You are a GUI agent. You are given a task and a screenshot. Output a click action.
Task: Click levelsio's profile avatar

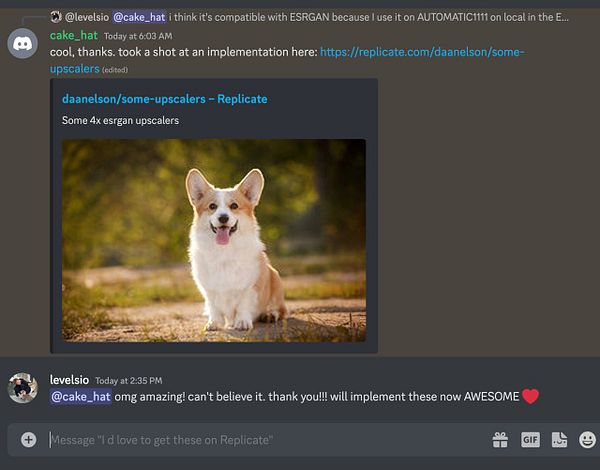pyautogui.click(x=23, y=388)
